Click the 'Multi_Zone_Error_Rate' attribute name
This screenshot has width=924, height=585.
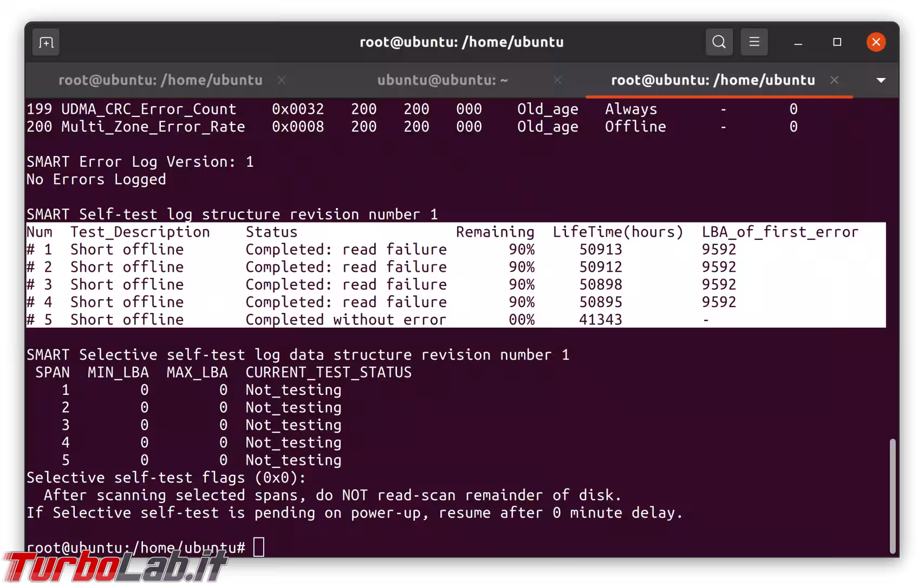point(153,127)
